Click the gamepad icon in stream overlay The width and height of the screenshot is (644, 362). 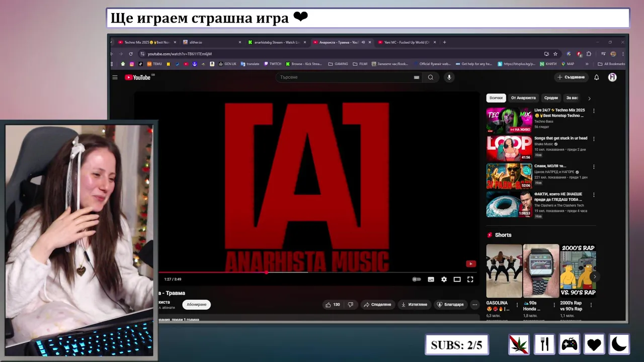569,344
